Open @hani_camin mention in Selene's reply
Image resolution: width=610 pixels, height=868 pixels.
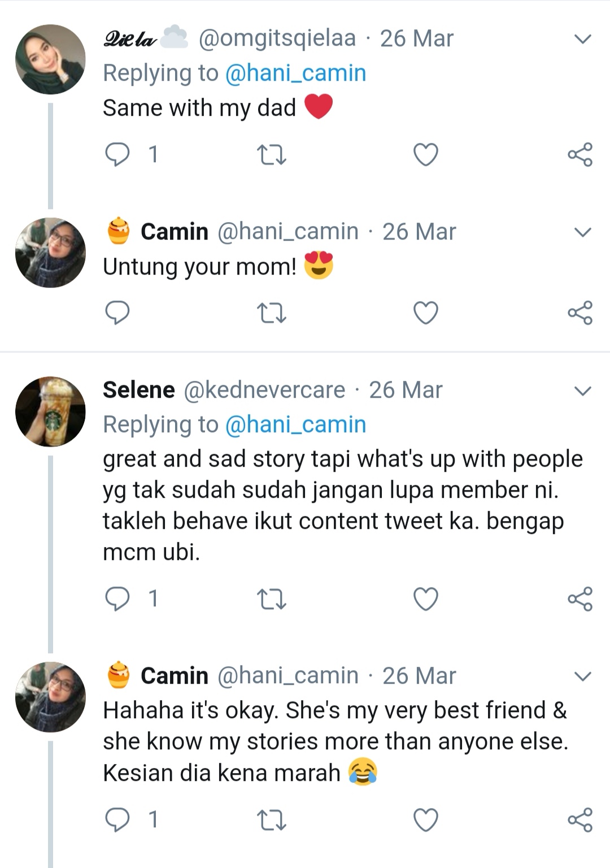295,425
